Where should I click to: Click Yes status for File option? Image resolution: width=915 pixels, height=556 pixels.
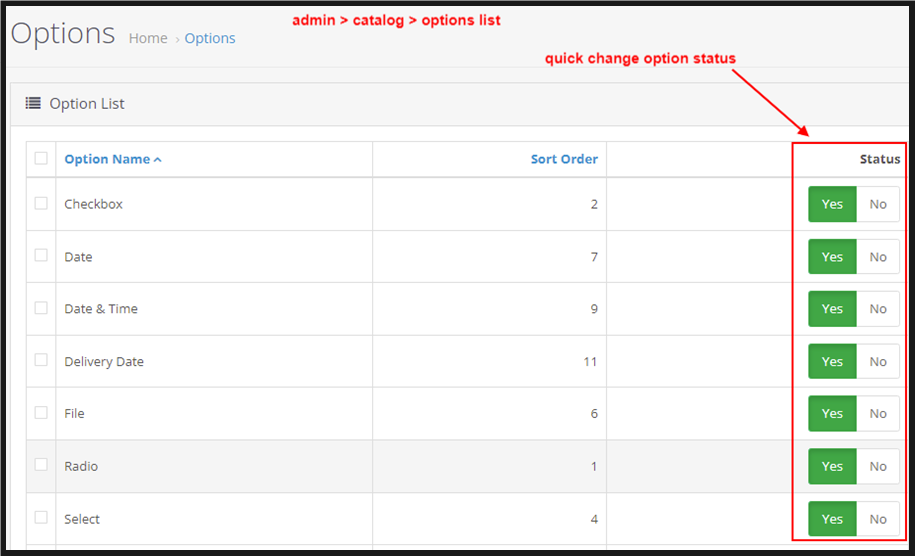[x=832, y=414]
